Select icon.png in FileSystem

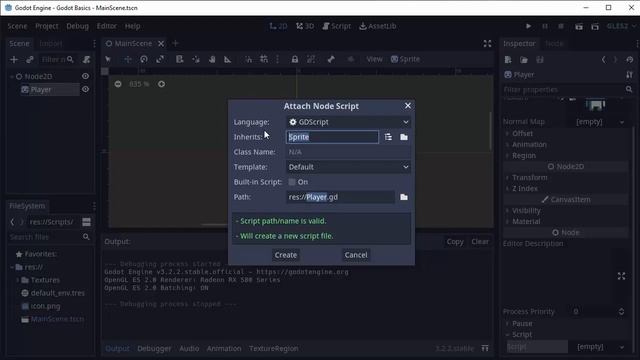pyautogui.click(x=45, y=306)
